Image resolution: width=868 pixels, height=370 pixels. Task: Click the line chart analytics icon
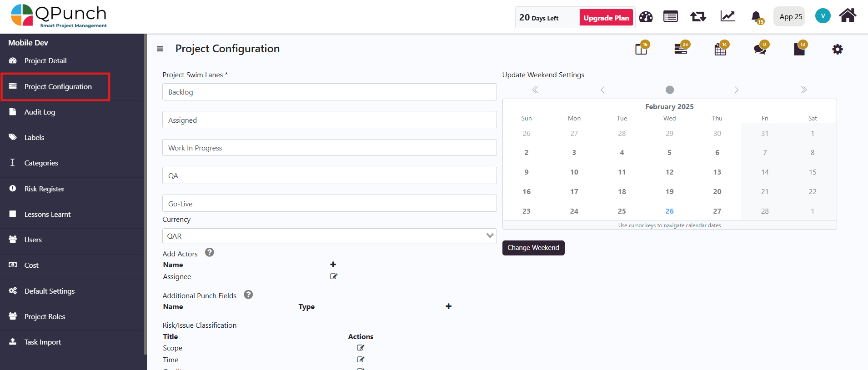point(728,17)
